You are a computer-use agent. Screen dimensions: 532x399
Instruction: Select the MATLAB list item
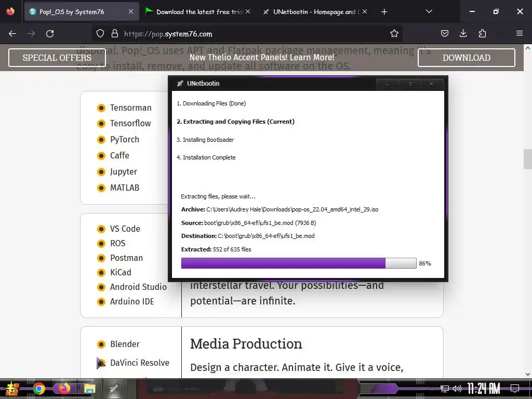coord(125,188)
